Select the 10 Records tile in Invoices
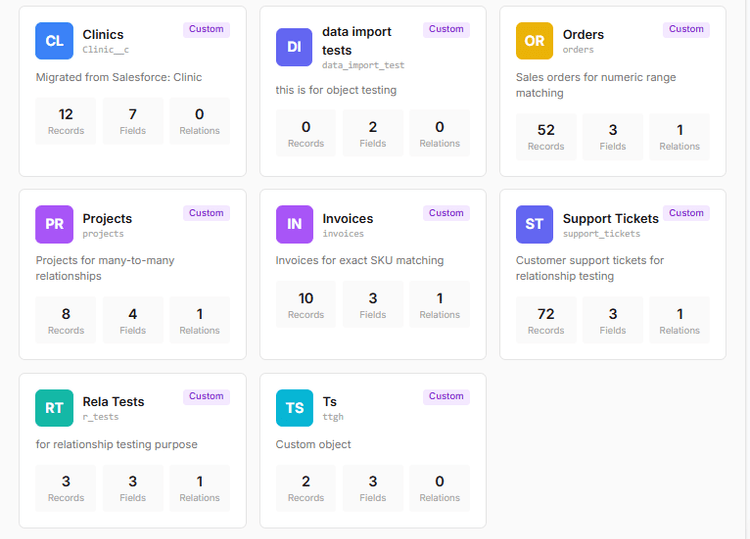Image resolution: width=750 pixels, height=539 pixels. pyautogui.click(x=306, y=305)
